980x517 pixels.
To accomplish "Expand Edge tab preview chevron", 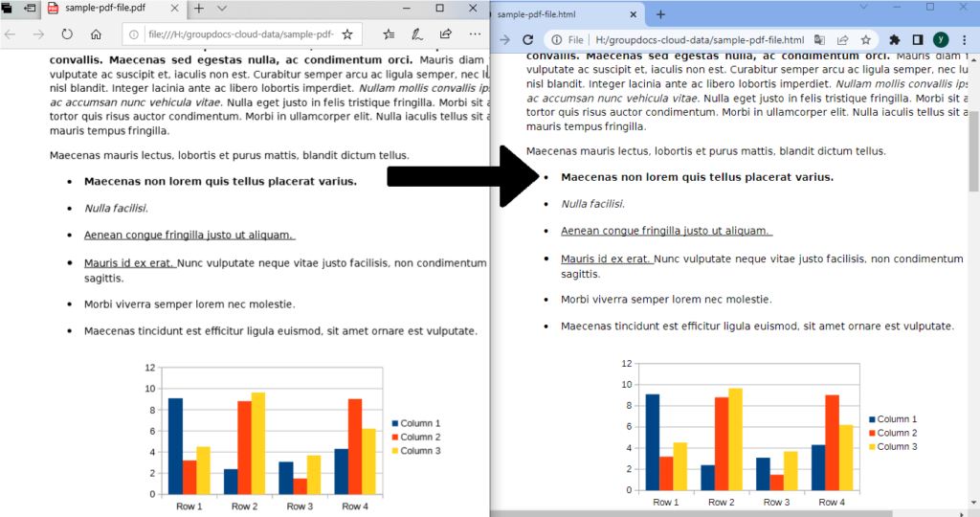I will 222,9.
